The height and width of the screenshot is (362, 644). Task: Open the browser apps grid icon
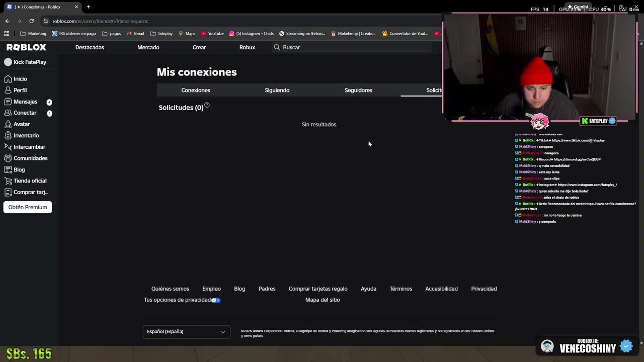click(7, 34)
